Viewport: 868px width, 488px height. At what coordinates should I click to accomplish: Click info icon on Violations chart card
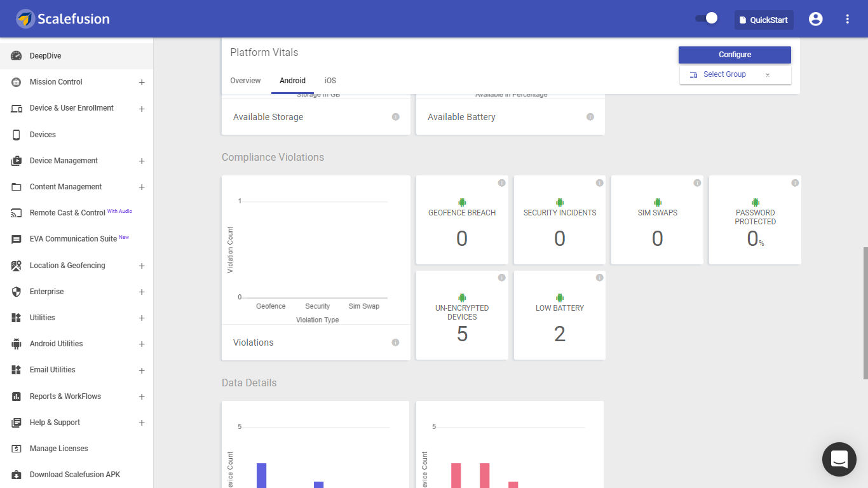point(395,342)
